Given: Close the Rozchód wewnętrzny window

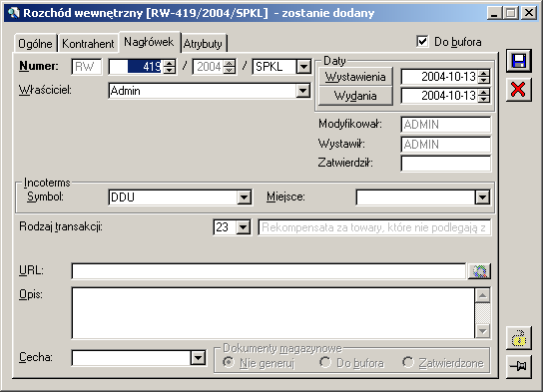Looking at the screenshot, I should tap(529, 13).
